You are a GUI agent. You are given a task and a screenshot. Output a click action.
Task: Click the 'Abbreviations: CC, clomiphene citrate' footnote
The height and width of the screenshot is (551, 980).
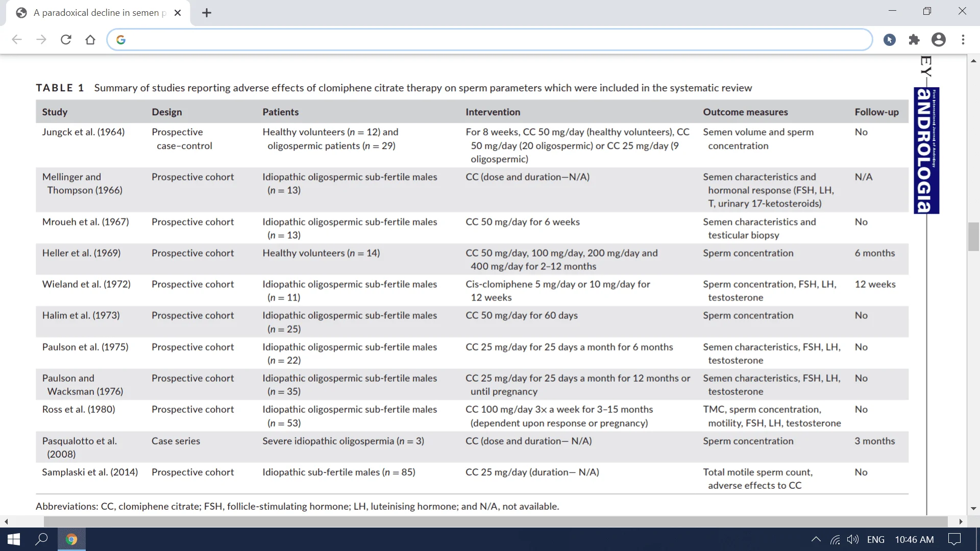298,506
